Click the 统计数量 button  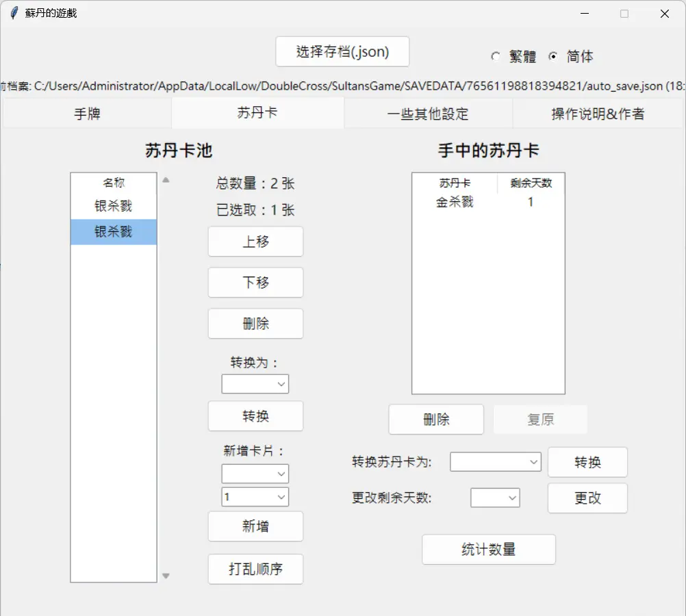pos(488,550)
